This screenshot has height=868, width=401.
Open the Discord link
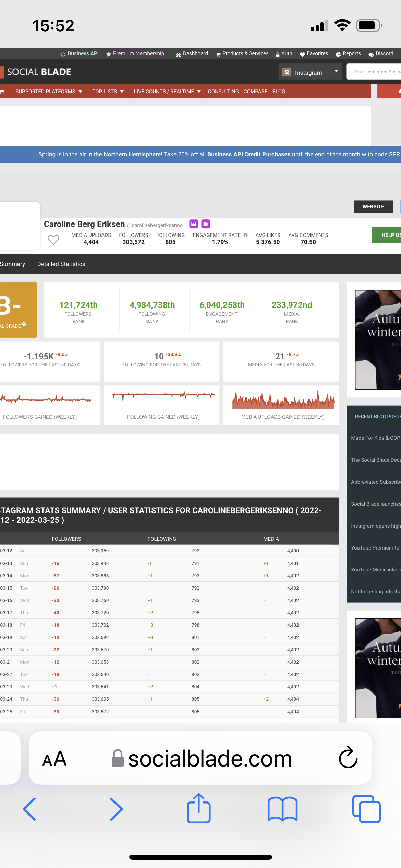point(381,53)
